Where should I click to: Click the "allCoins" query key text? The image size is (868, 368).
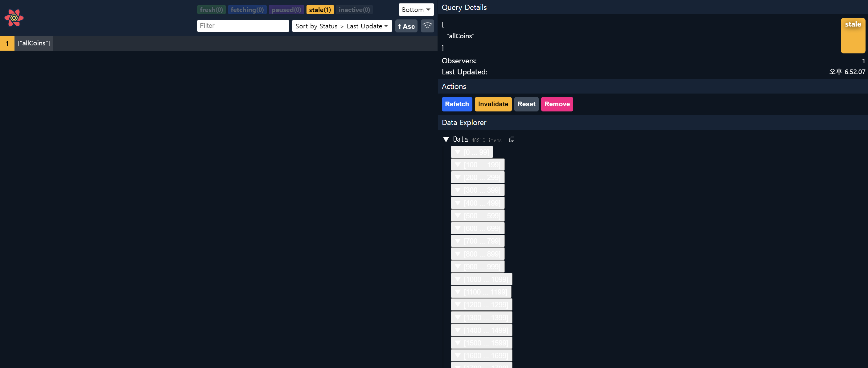[x=460, y=36]
